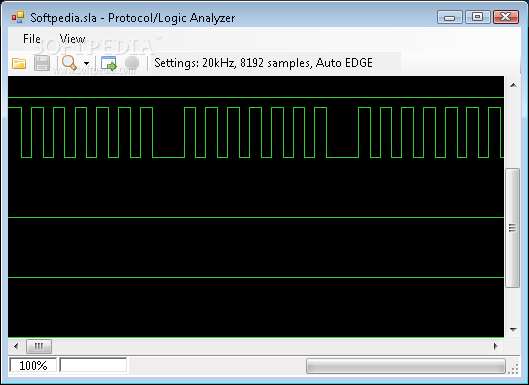Click the progress bar in status bar

click(406, 366)
